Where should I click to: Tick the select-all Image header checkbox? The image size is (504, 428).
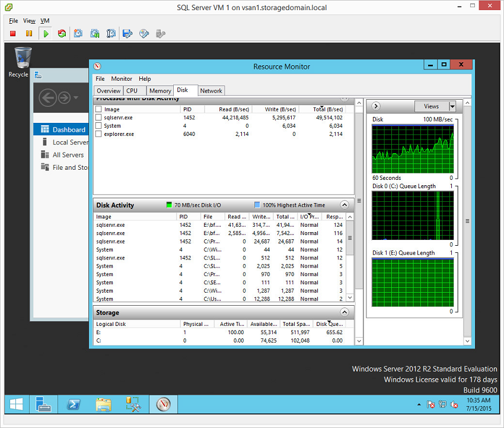pyautogui.click(x=98, y=109)
